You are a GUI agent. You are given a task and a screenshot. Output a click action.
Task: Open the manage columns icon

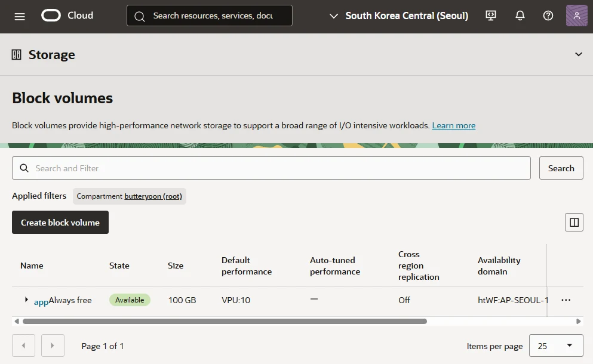[574, 222]
